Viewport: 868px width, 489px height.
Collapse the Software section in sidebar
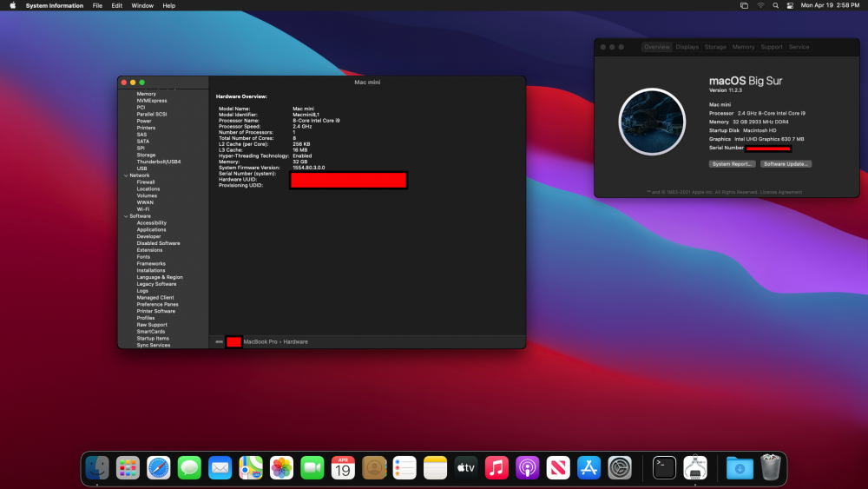(126, 216)
